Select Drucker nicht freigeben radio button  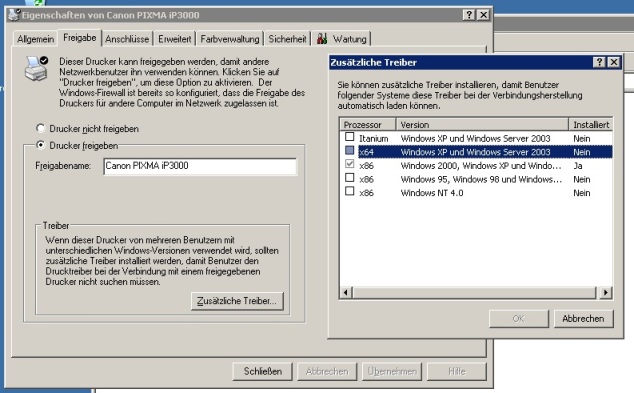[40, 128]
